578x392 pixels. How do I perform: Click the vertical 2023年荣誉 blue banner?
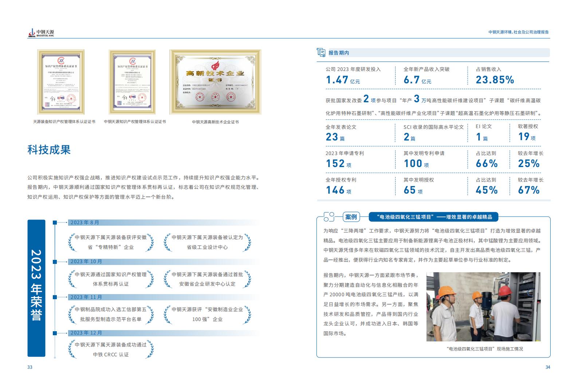pos(36,288)
